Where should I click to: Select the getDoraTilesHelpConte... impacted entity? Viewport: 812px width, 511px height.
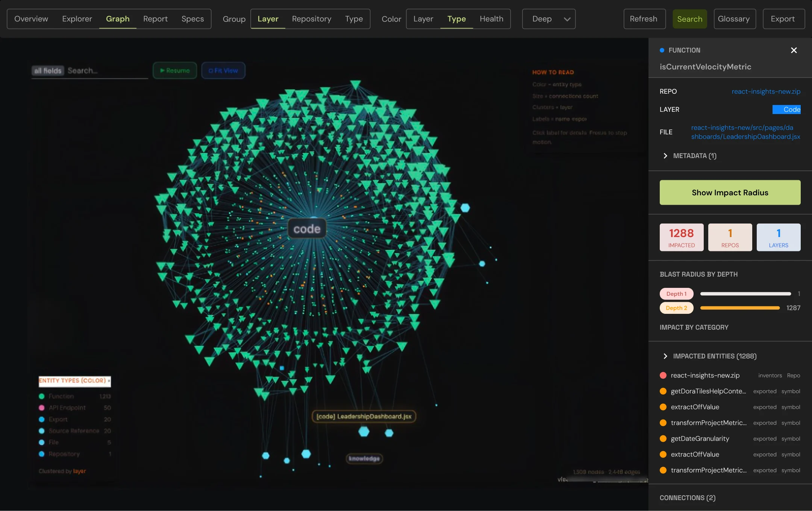click(730, 391)
